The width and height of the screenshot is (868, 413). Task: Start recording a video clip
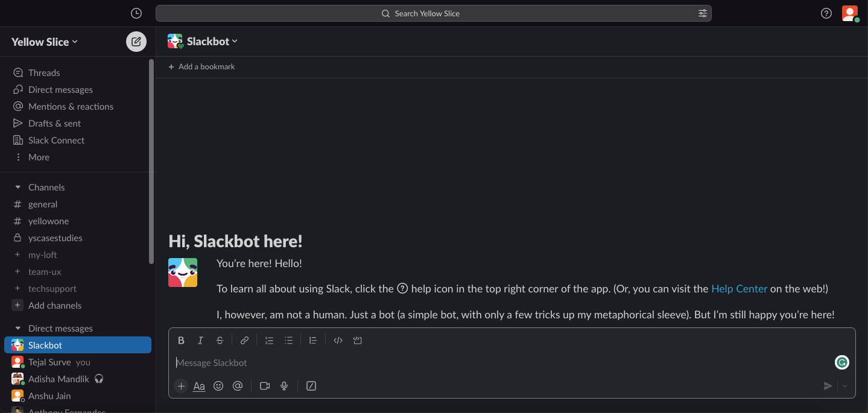coord(265,386)
